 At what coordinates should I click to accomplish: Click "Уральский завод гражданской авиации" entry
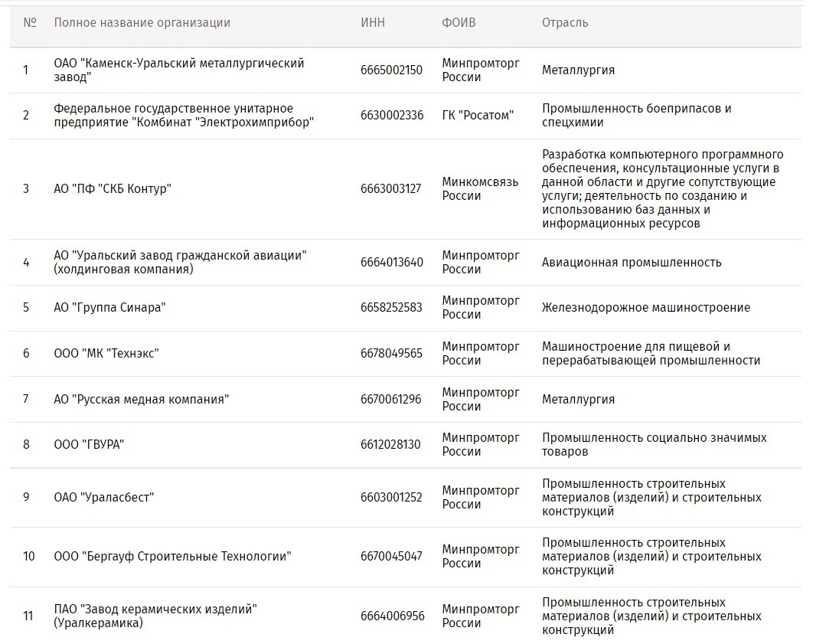pos(180,262)
